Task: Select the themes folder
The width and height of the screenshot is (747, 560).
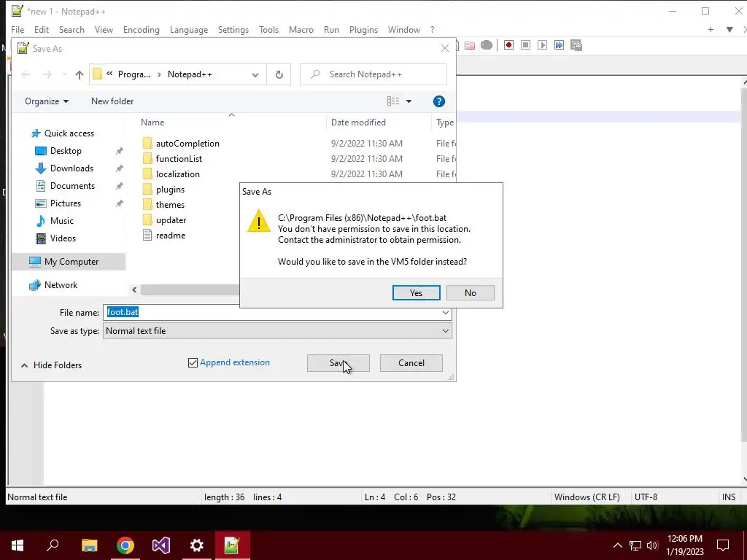Action: (170, 205)
